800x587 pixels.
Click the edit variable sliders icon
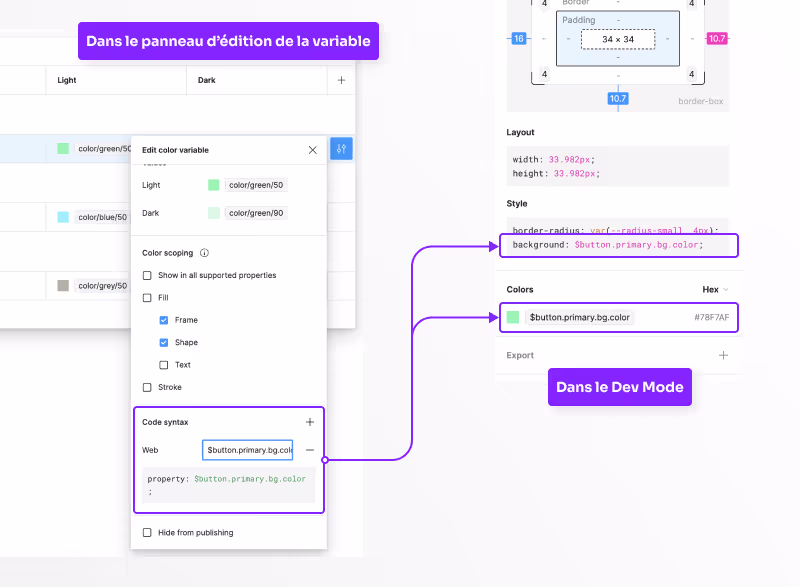[341, 149]
